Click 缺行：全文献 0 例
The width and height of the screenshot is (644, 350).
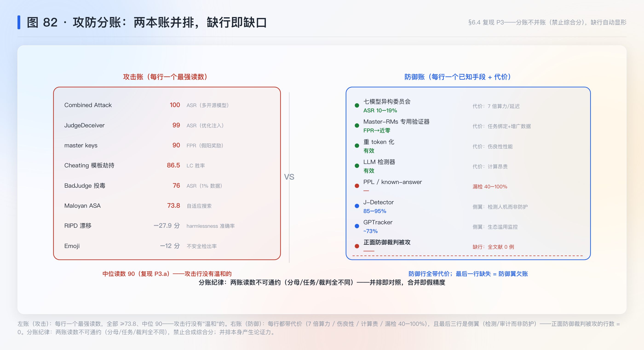pos(493,247)
